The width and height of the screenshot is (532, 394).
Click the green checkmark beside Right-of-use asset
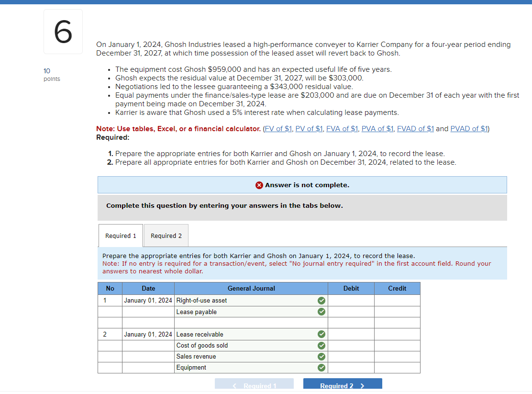coord(321,301)
